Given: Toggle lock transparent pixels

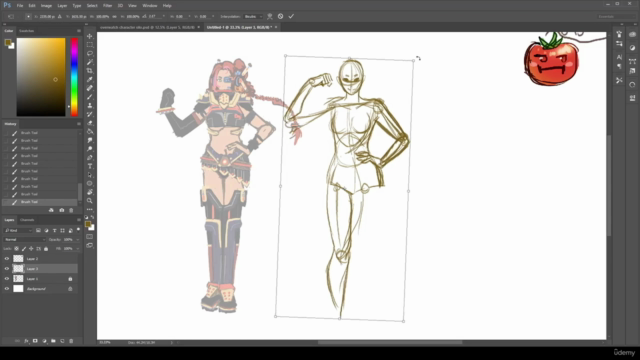Looking at the screenshot, I should (x=16, y=249).
